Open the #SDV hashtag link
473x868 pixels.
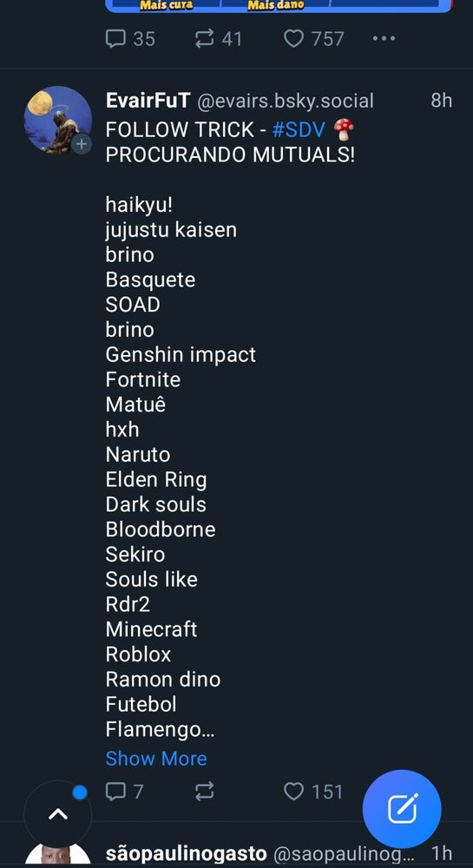299,130
